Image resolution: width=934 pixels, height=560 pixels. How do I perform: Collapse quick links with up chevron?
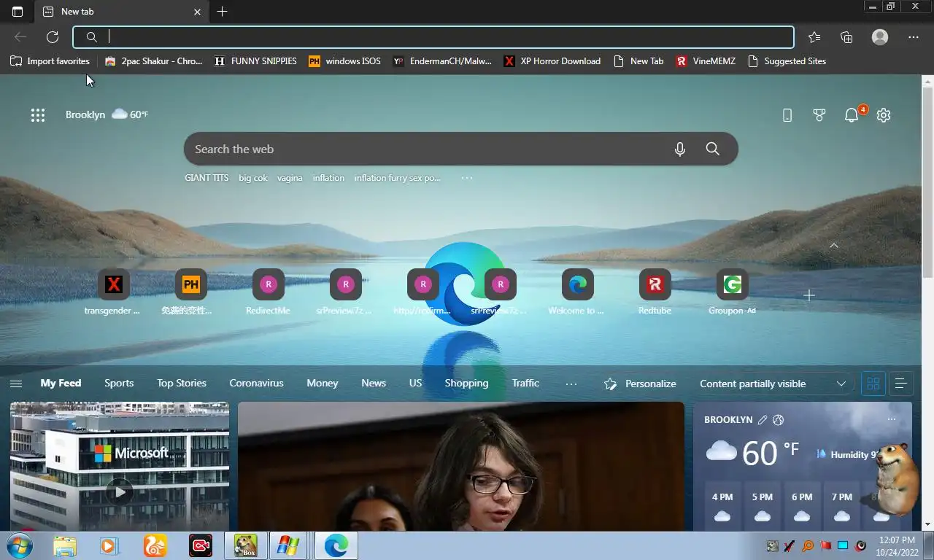tap(834, 246)
